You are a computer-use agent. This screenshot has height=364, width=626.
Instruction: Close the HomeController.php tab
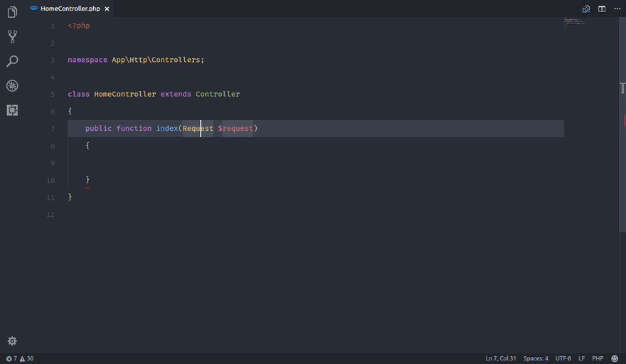[x=107, y=9]
